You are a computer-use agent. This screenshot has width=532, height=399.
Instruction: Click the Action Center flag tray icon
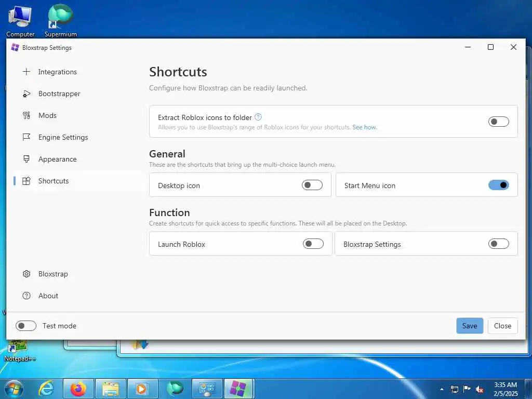[x=467, y=389]
